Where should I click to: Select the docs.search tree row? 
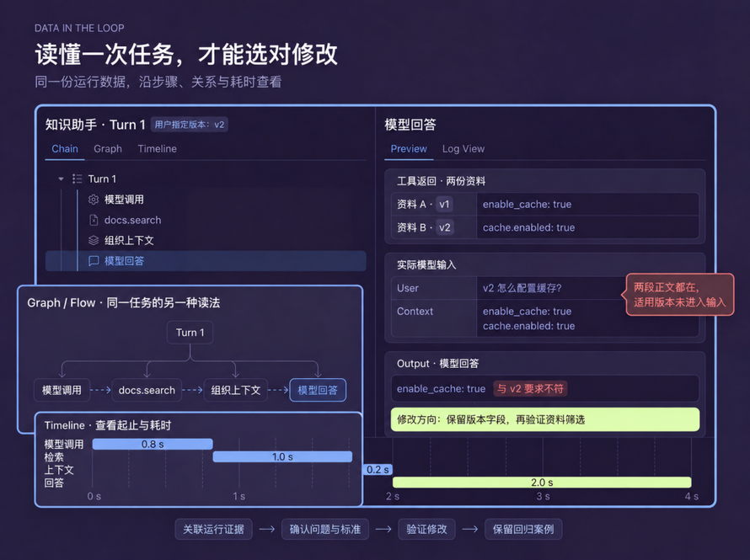(206, 220)
